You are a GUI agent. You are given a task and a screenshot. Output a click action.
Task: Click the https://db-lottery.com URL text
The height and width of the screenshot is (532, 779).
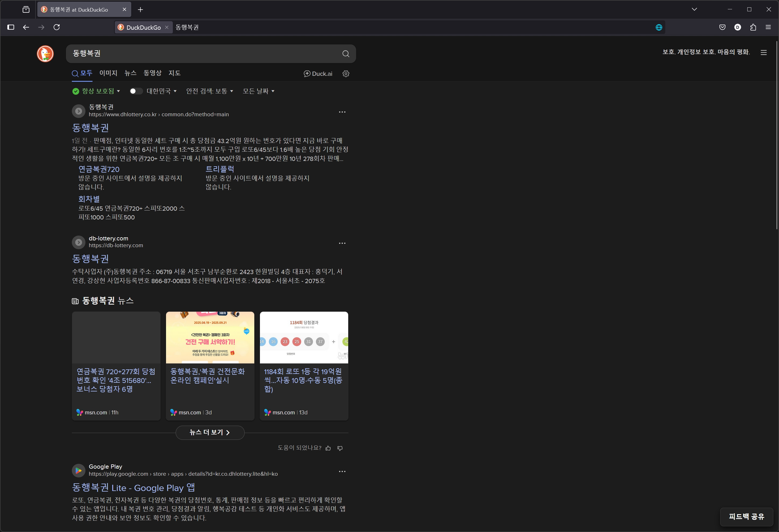116,246
